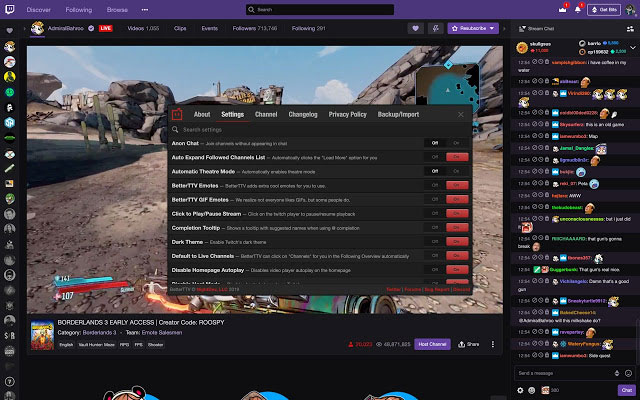
Task: Click the Bits icon in message box
Action: [617, 373]
